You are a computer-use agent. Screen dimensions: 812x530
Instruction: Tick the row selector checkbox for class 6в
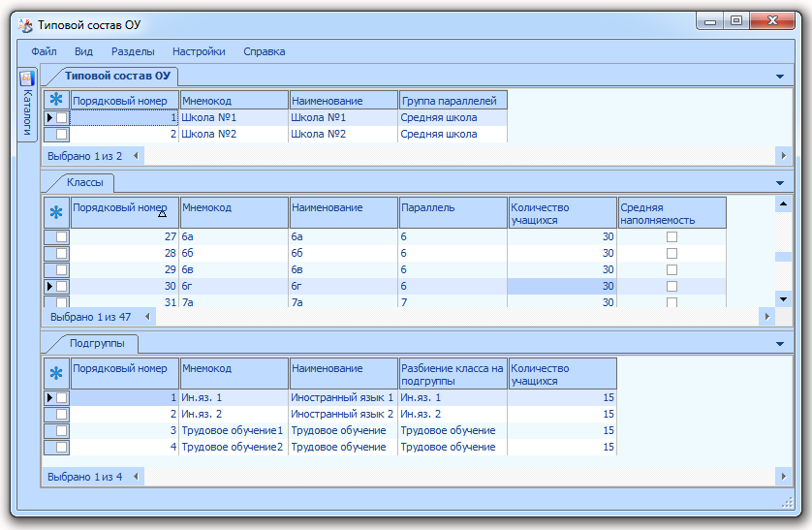pyautogui.click(x=62, y=270)
